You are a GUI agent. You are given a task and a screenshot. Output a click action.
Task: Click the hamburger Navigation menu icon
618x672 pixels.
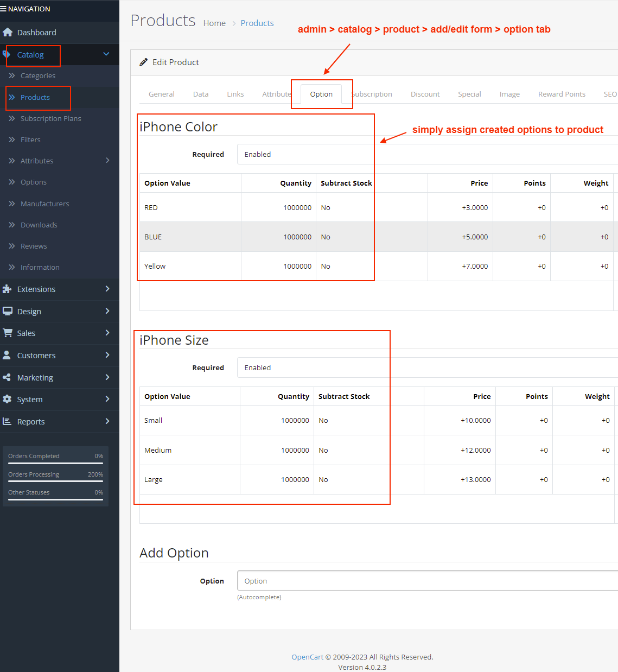[3, 9]
